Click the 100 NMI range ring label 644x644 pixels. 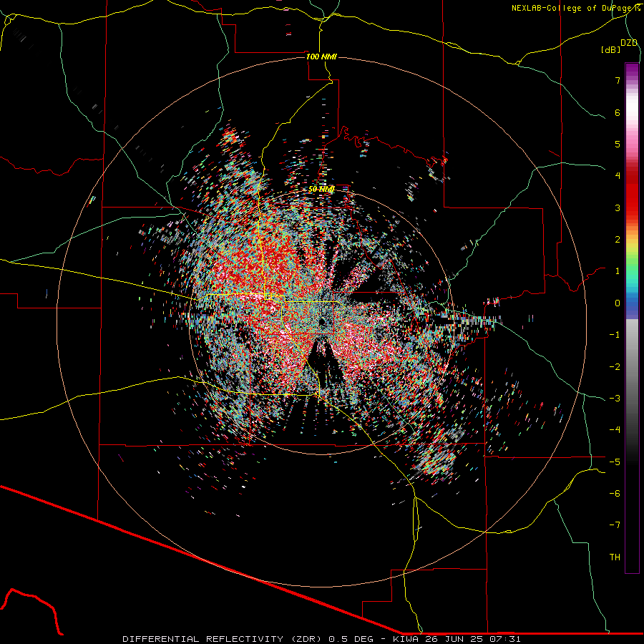(321, 57)
